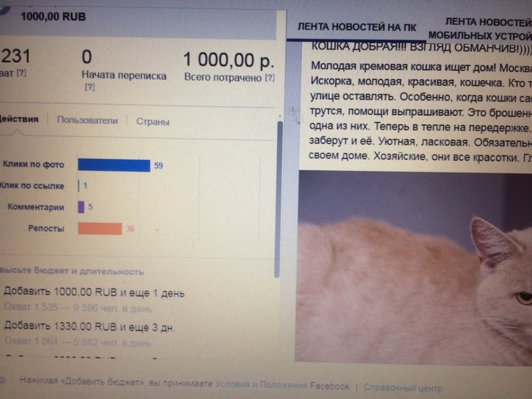Image resolution: width=532 pixels, height=399 pixels.
Task: Open help tooltip under Начата переписка
Action: [x=90, y=87]
